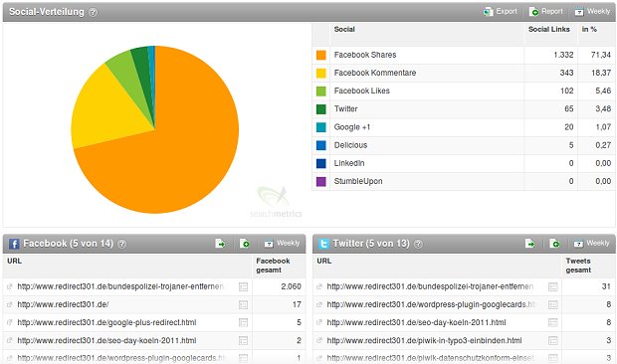Image resolution: width=617 pixels, height=364 pixels.
Task: Click the StumbleUpon purple swatch
Action: click(x=321, y=182)
